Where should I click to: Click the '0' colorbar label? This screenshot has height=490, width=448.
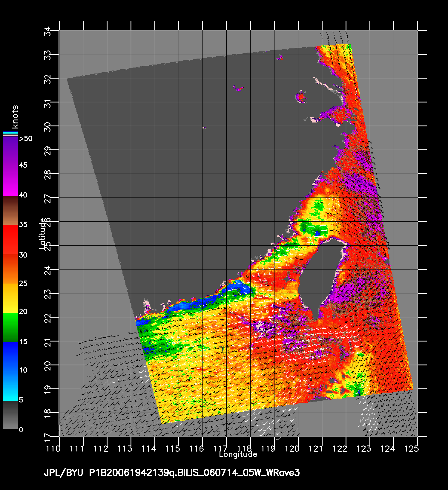coord(21,430)
